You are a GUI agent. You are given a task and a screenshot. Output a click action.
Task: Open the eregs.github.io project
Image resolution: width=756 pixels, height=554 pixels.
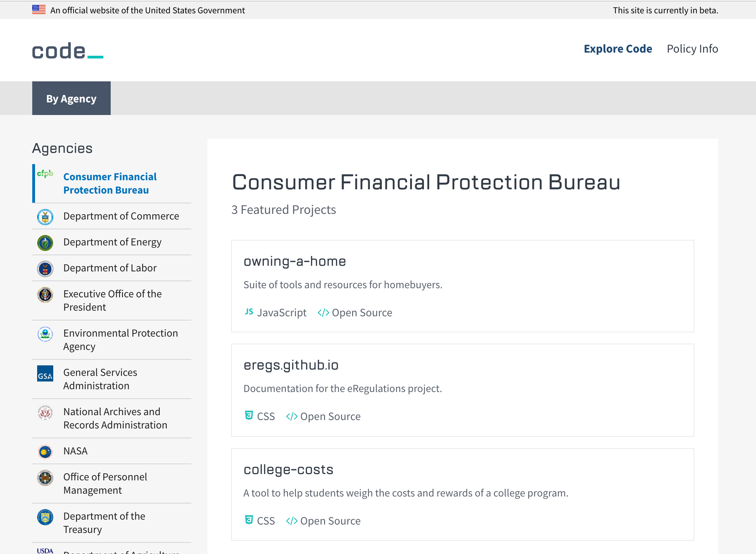click(x=291, y=365)
